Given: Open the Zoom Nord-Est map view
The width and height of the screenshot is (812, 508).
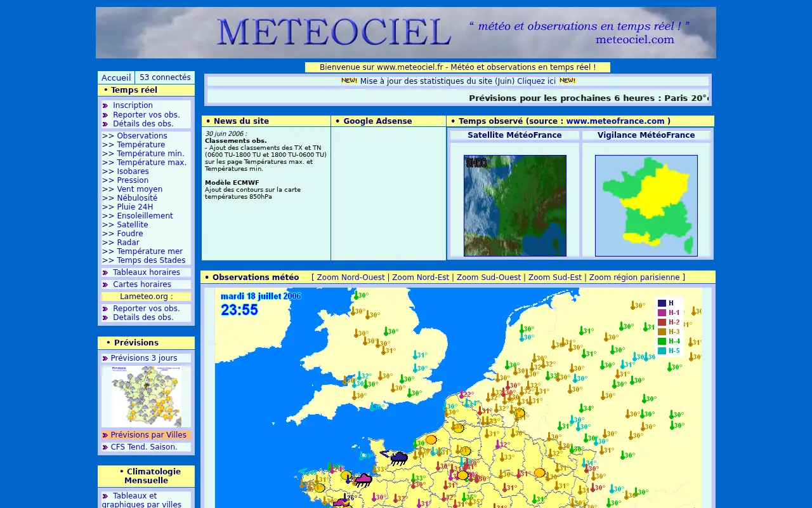Looking at the screenshot, I should (x=421, y=277).
